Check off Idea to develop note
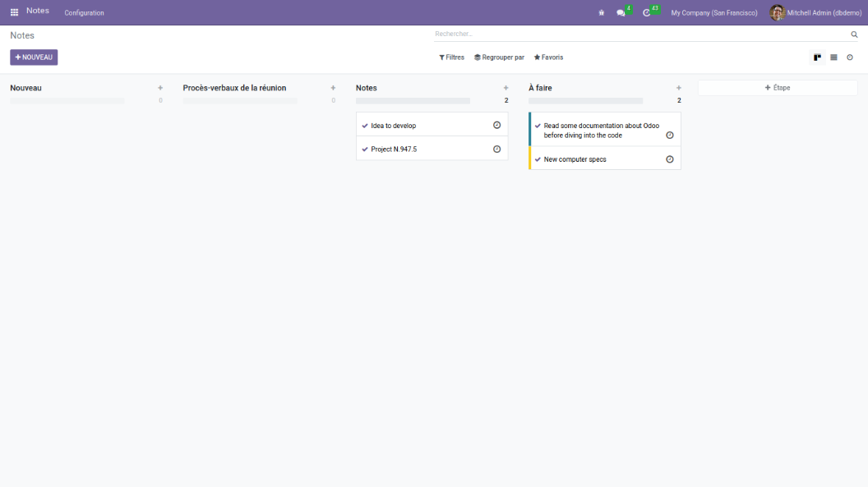868x487 pixels. 365,126
